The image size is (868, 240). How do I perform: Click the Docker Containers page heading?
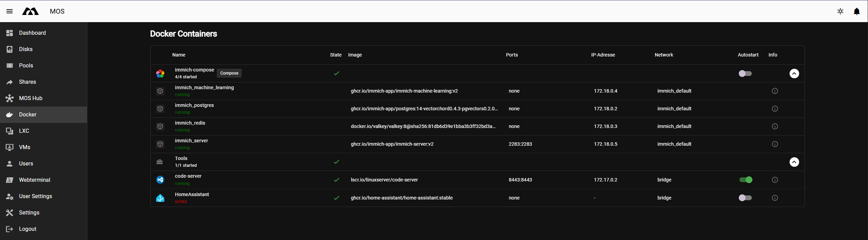click(183, 34)
